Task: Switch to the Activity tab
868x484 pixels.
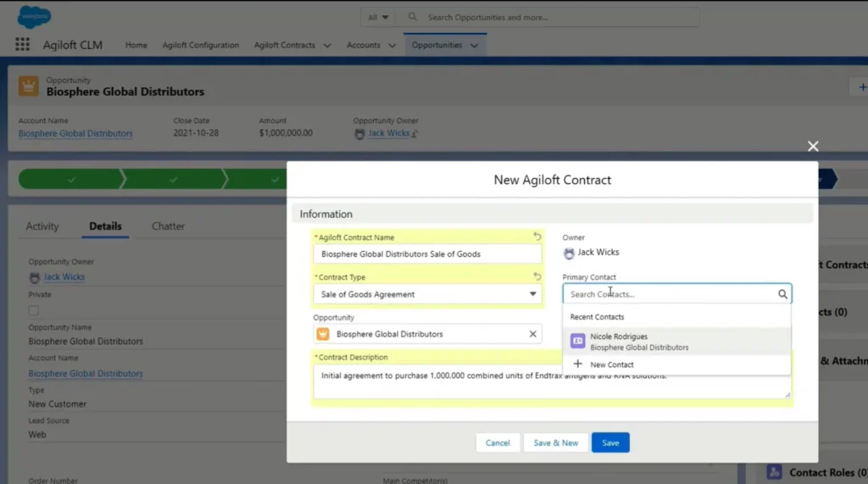Action: click(x=42, y=226)
